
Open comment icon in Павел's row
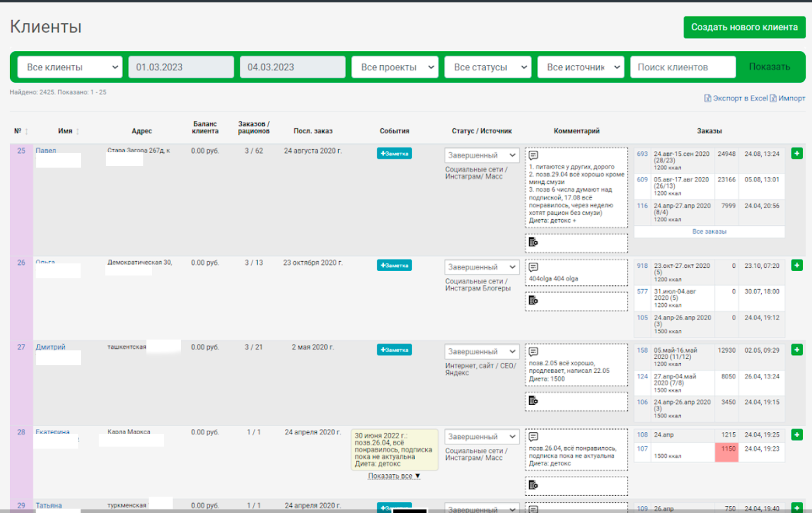[x=534, y=155]
